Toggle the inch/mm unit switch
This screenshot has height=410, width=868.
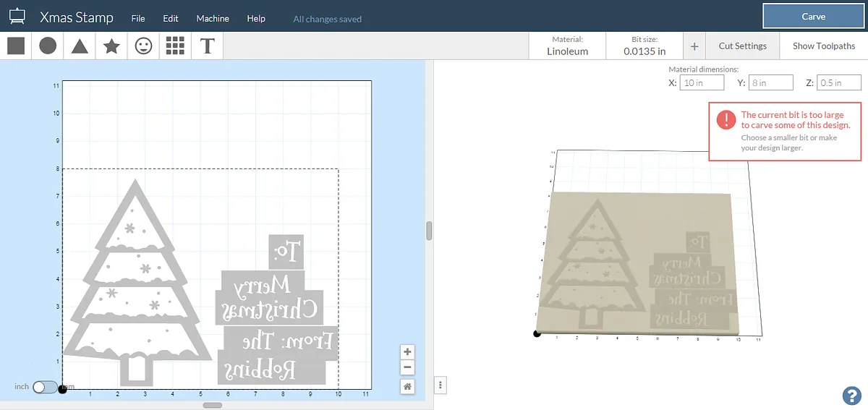[x=44, y=387]
